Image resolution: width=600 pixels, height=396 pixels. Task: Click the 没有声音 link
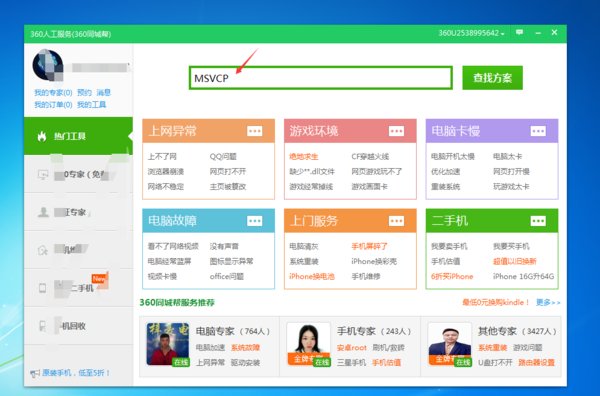point(224,246)
